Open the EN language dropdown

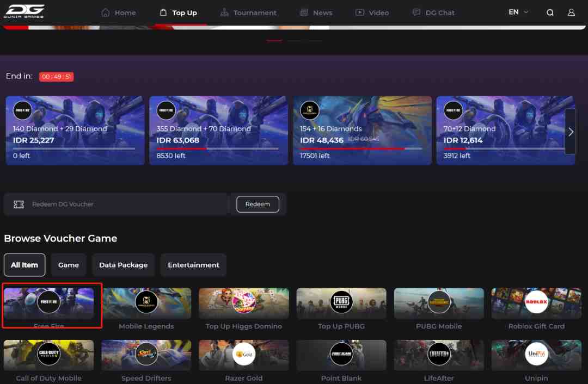[x=518, y=13]
